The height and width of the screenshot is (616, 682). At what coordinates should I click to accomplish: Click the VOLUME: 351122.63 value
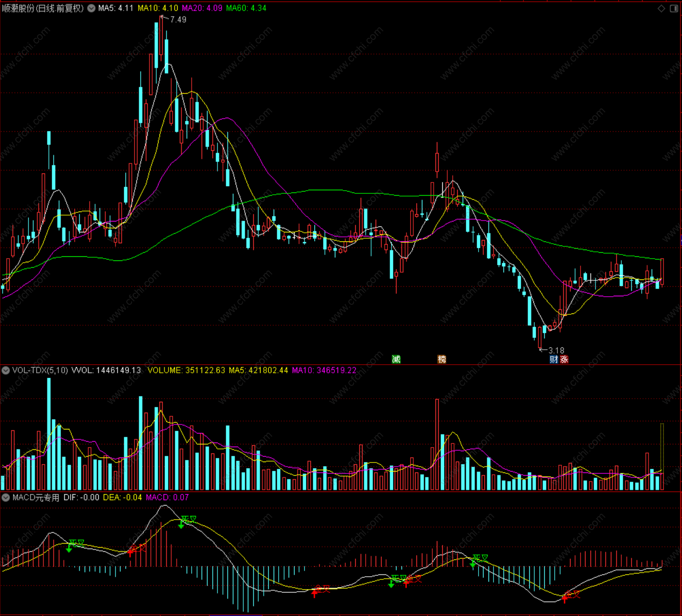tap(186, 370)
